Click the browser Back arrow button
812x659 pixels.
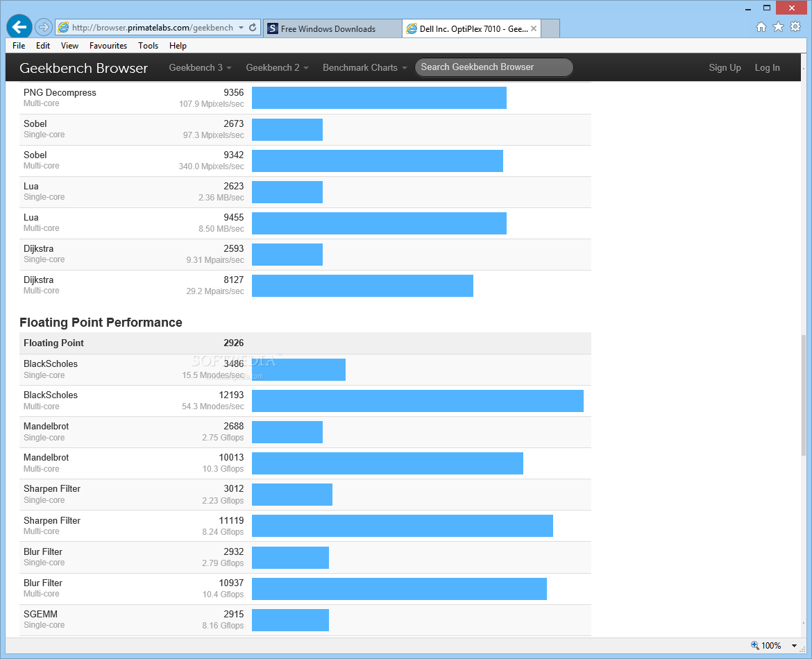[19, 27]
